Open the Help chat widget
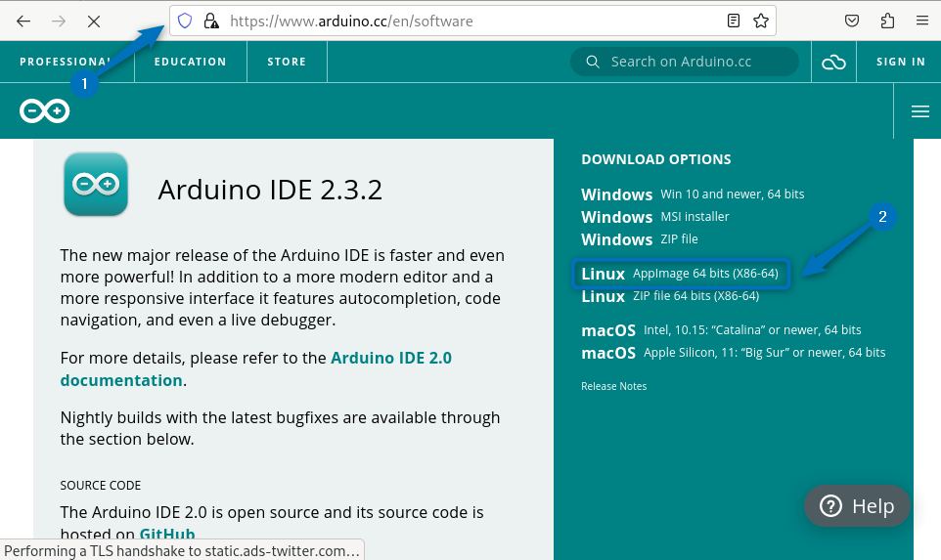Image resolution: width=941 pixels, height=560 pixels. [857, 506]
